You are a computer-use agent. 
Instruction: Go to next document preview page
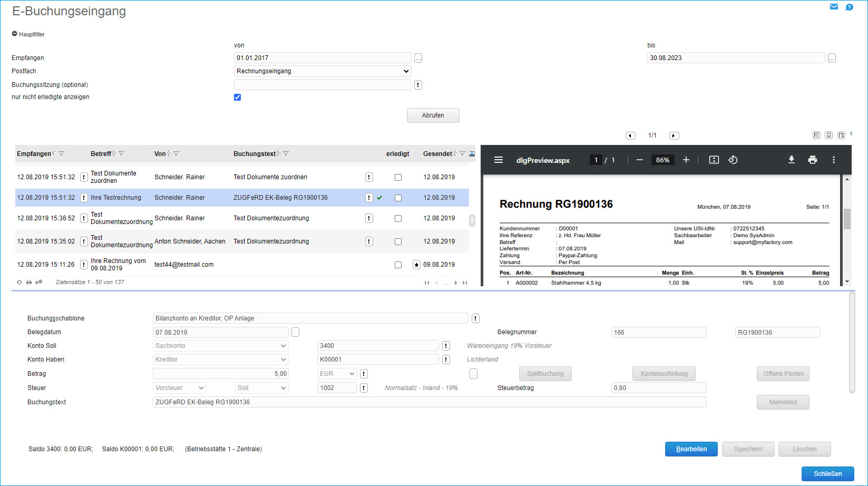tap(674, 135)
